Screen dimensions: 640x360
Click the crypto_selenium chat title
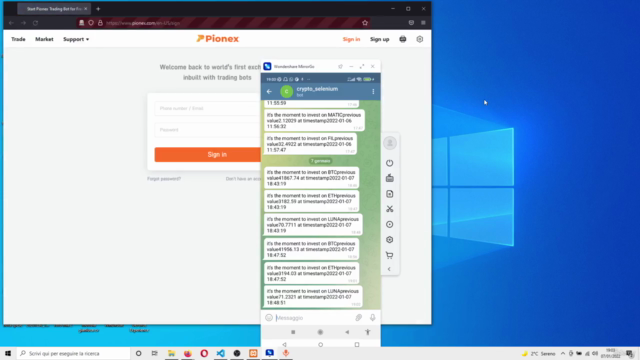tap(317, 89)
